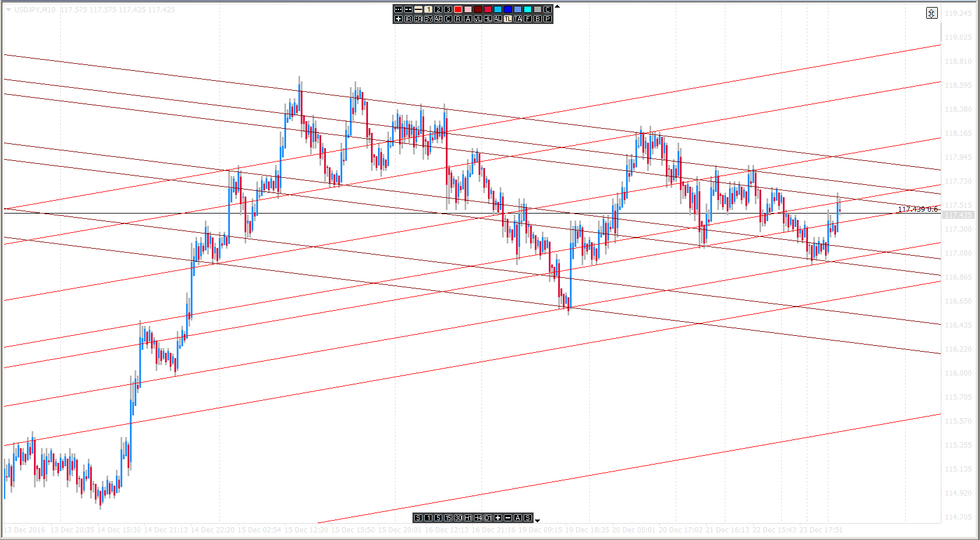The image size is (980, 540).
Task: Set line width to 3
Action: click(x=448, y=9)
